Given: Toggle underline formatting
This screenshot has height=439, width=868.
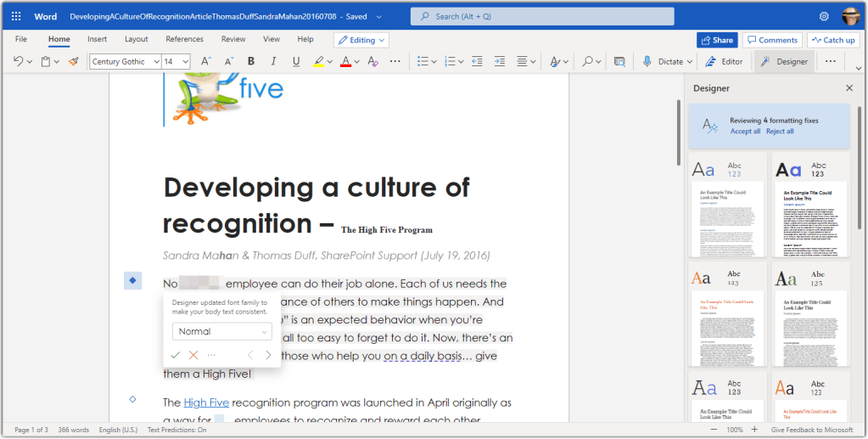Looking at the screenshot, I should coord(296,61).
